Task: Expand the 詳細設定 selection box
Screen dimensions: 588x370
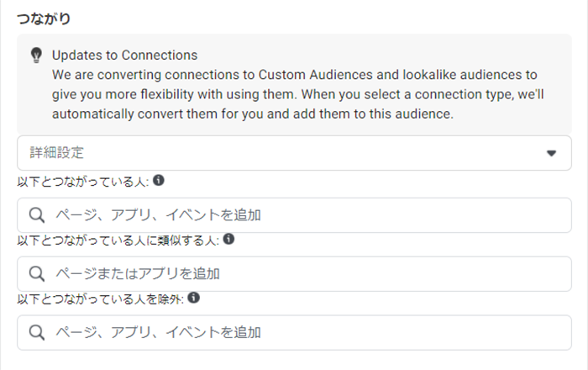Action: pyautogui.click(x=294, y=153)
